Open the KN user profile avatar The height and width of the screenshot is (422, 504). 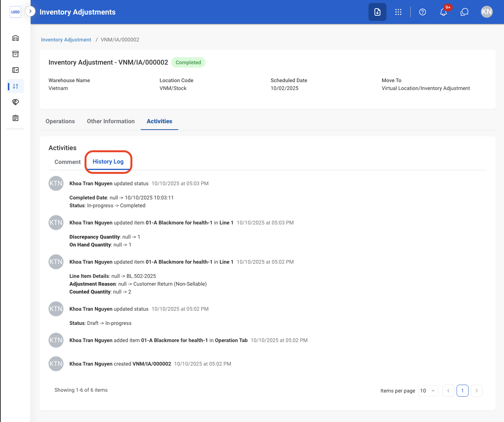tap(487, 12)
